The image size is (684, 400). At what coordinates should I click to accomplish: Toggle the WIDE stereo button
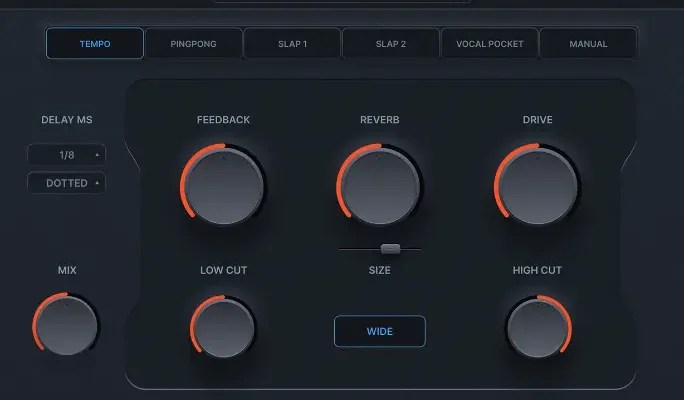click(380, 331)
